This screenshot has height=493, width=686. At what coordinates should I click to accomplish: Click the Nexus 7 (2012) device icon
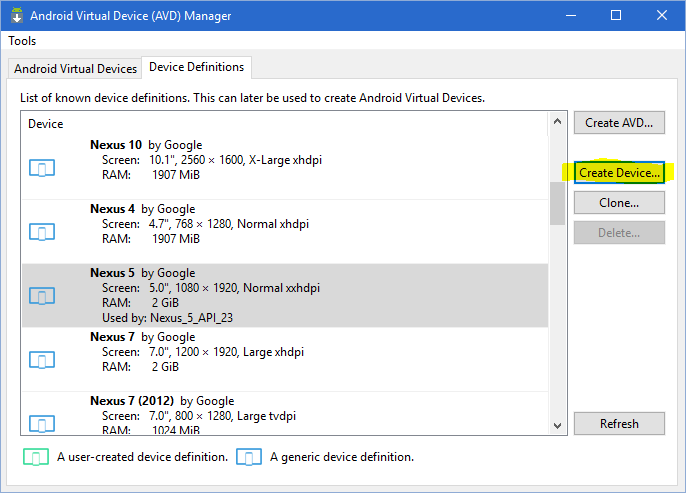(41, 422)
